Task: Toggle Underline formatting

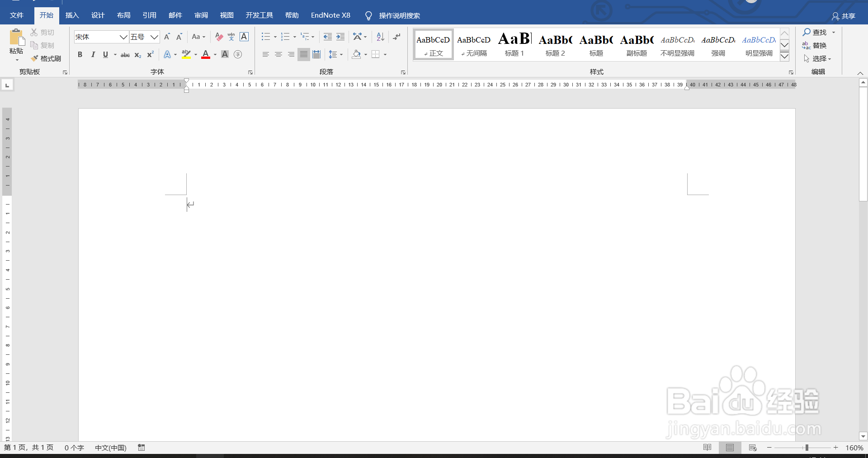Action: point(105,54)
